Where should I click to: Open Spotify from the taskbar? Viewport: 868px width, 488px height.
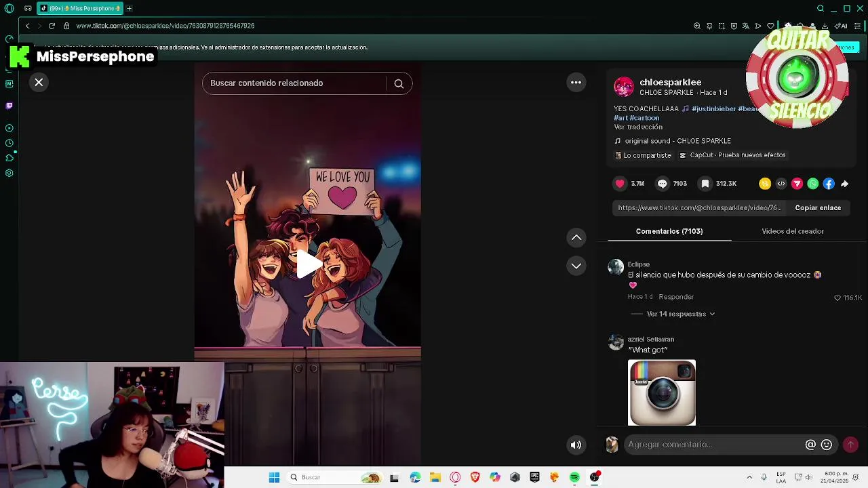pos(574,477)
